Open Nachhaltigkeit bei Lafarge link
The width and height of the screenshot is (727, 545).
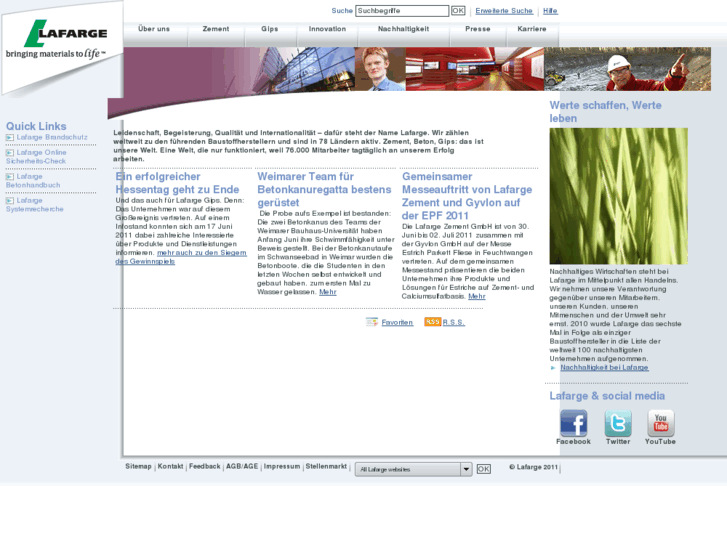click(x=604, y=367)
